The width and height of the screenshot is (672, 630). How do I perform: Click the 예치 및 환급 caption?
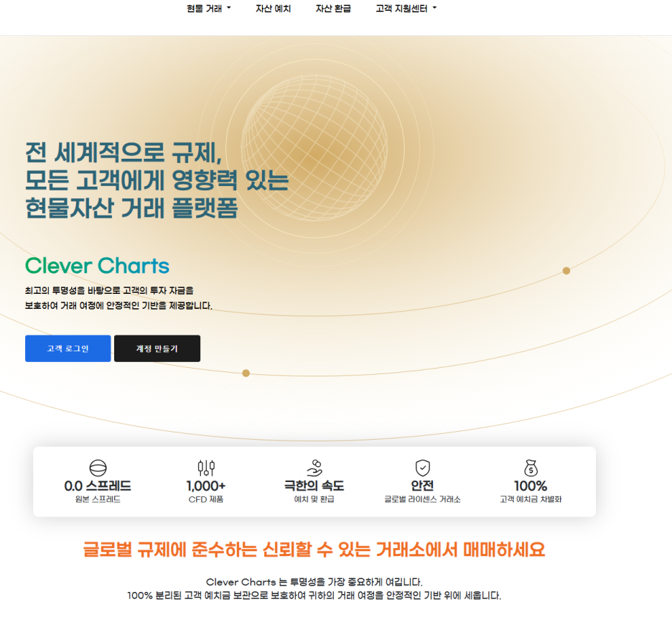coord(314,499)
